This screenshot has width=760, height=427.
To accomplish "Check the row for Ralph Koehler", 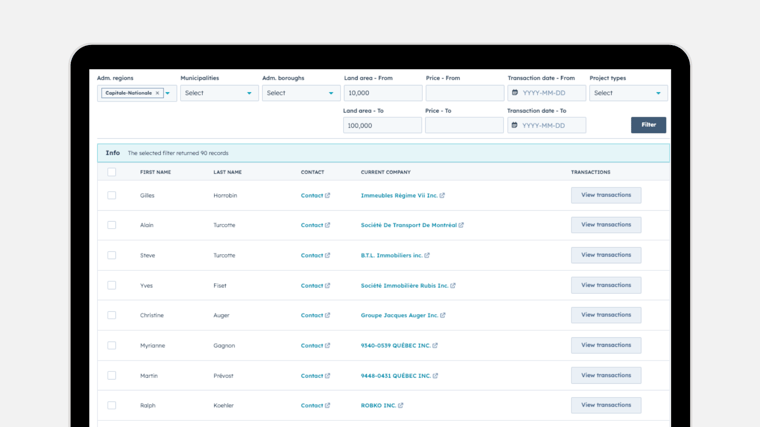I will coord(111,405).
